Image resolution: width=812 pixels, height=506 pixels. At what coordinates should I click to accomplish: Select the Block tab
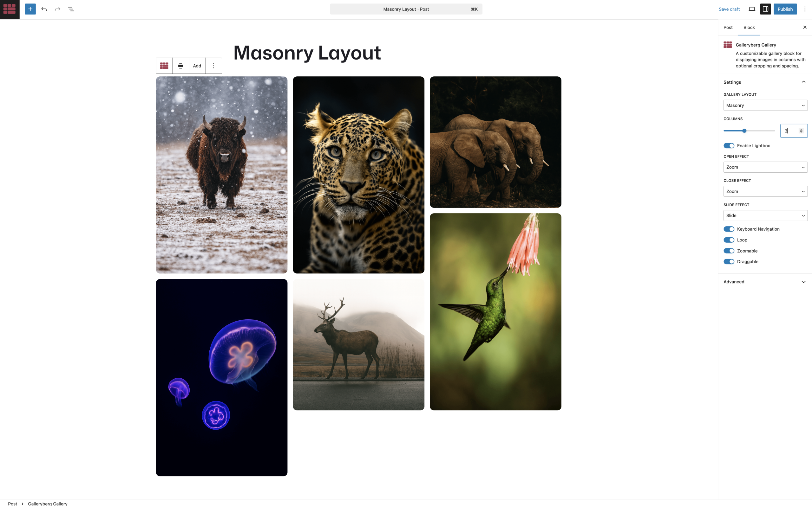[x=749, y=27]
